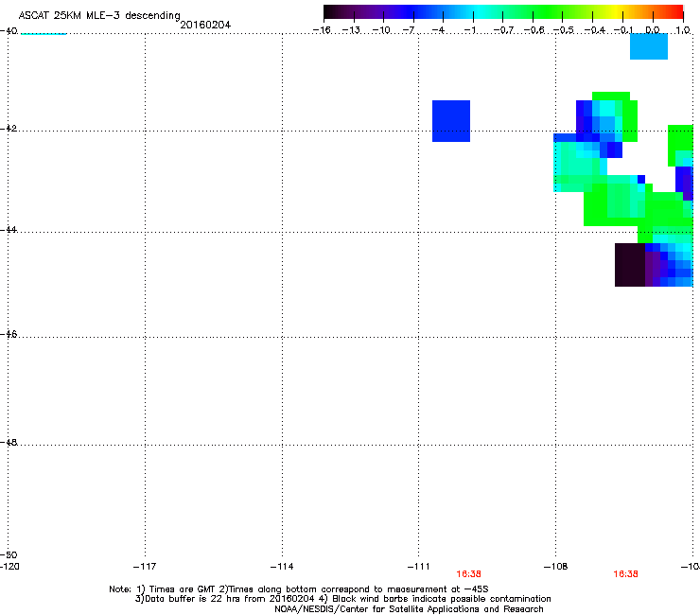The image size is (700, 615).
Task: Click the '-0.6' label on the color bar
Action: (x=534, y=30)
